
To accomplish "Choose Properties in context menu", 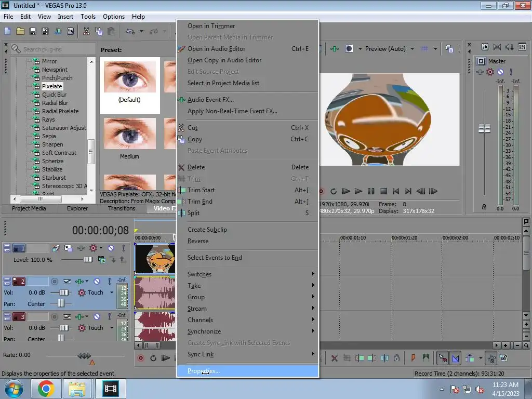I will click(x=248, y=371).
